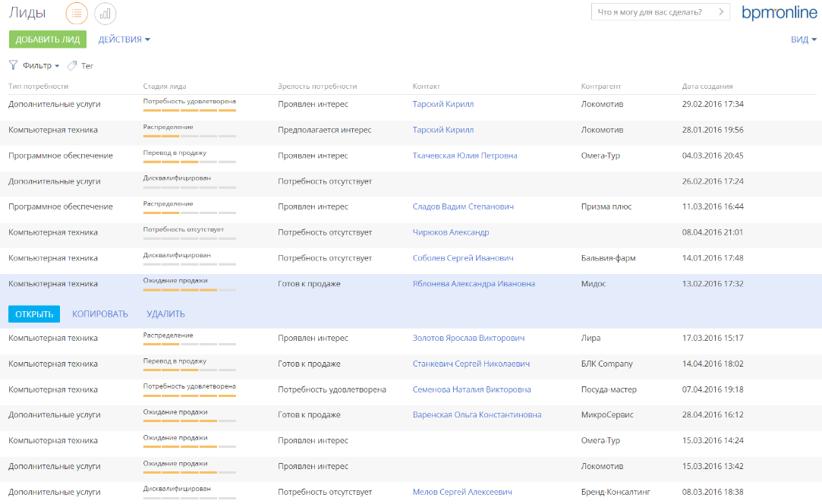Image resolution: width=822 pixels, height=504 pixels.
Task: Click the Открыть button for selected lead
Action: [34, 314]
